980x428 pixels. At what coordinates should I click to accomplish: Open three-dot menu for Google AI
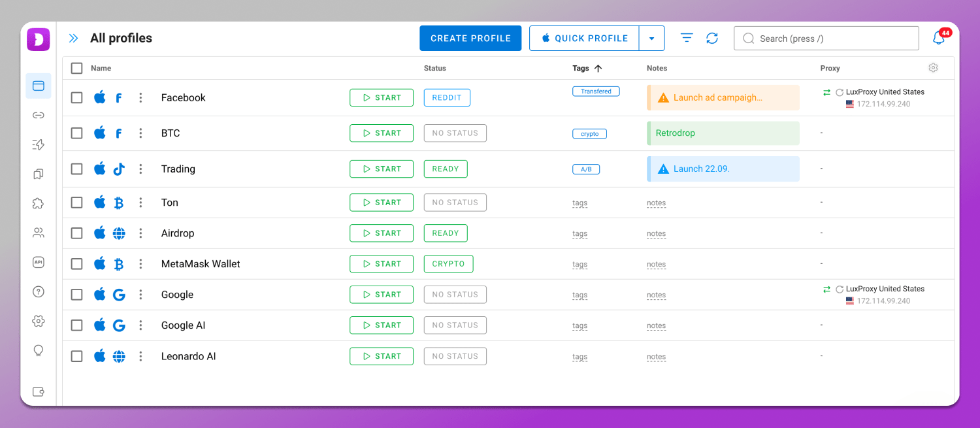point(140,325)
